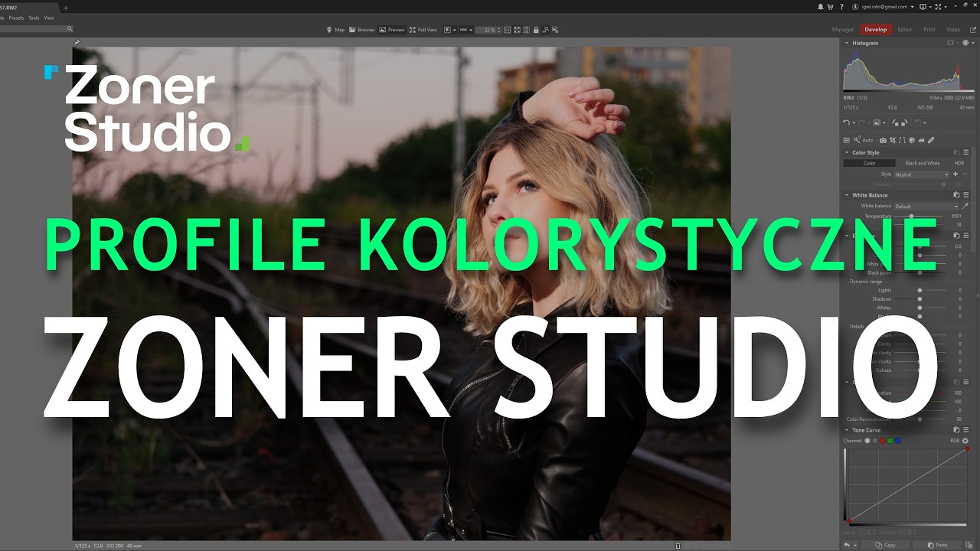Open the White balance Default dropdown
This screenshot has width=980, height=551.
[926, 207]
